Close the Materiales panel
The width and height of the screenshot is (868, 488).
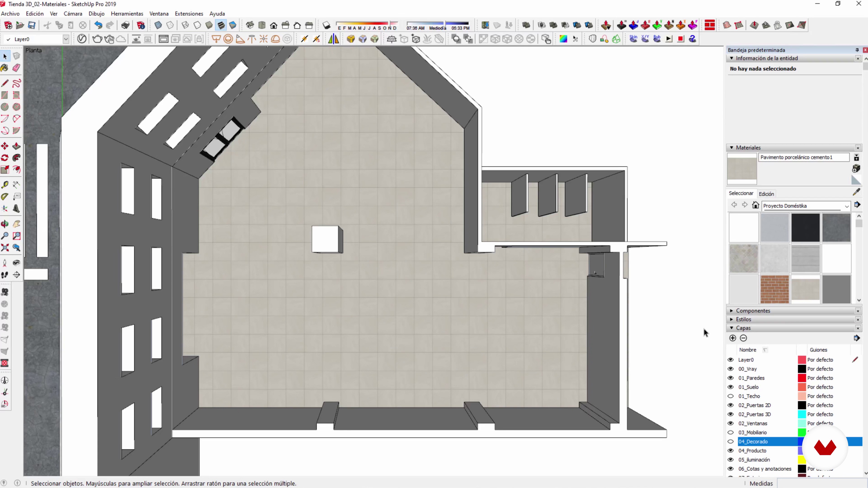(x=858, y=148)
